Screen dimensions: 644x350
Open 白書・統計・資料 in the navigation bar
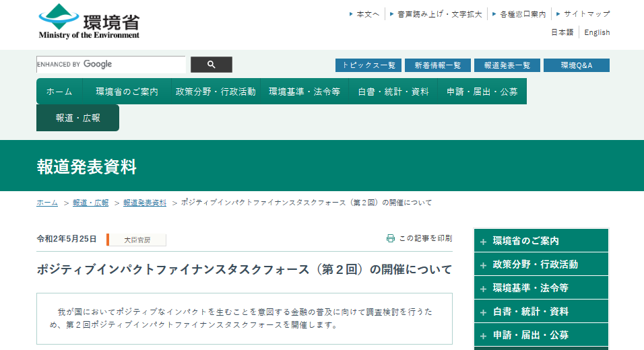[x=393, y=92]
